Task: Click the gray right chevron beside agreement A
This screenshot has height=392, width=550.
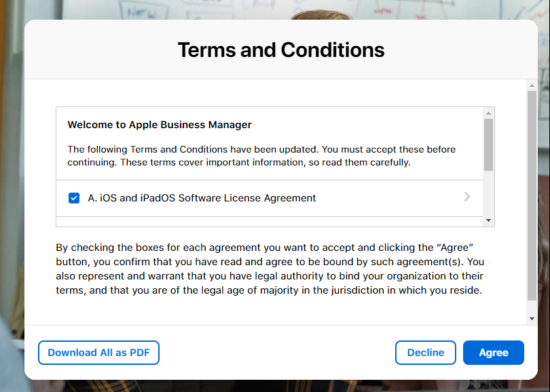Action: pyautogui.click(x=466, y=197)
